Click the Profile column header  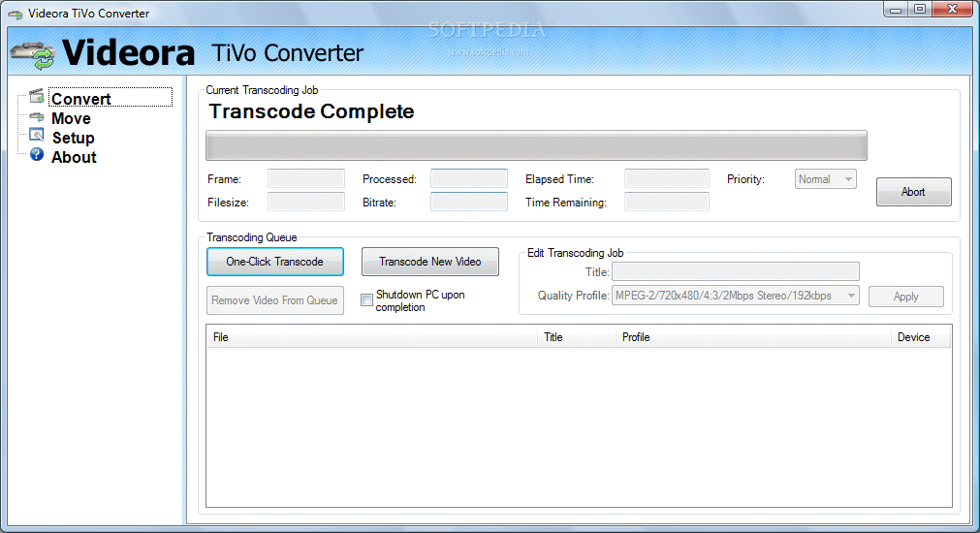[753, 337]
